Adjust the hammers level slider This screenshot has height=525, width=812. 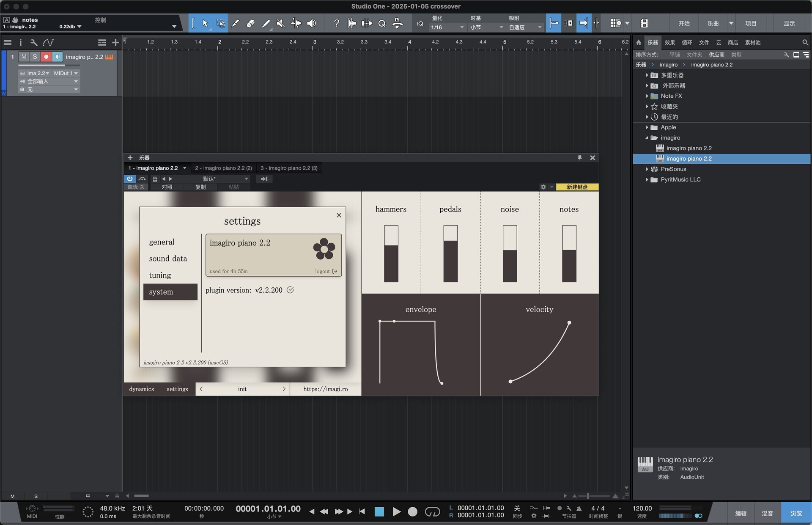pos(391,254)
